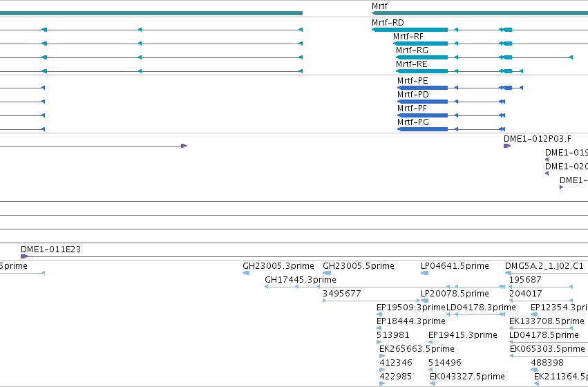The height and width of the screenshot is (387, 588).
Task: Click the EP18444.3prime EST label
Action: [411, 321]
